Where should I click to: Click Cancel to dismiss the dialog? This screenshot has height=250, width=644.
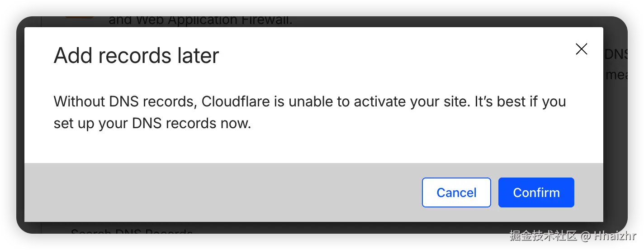456,192
